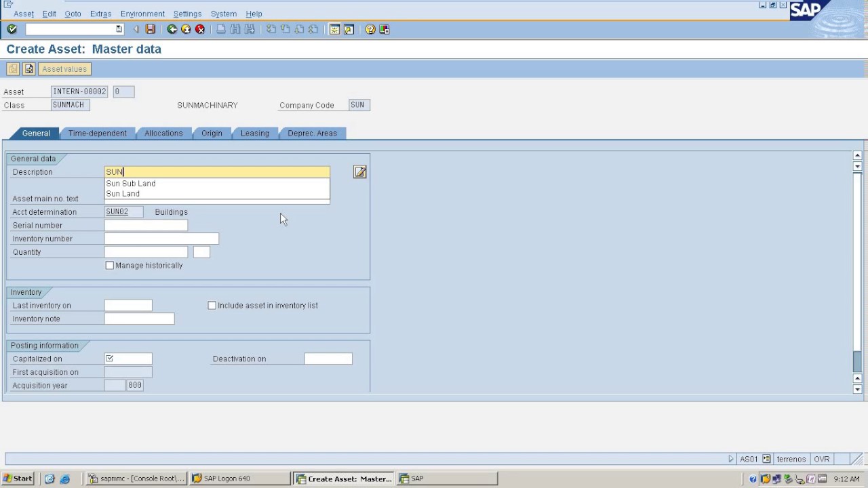Expand the status bar triangle

[x=731, y=459]
